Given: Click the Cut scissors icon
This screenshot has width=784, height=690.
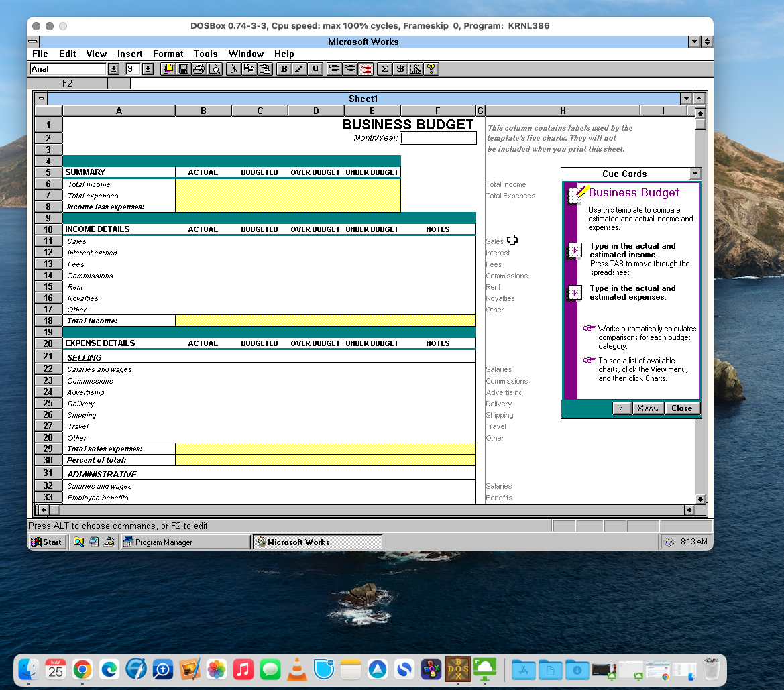Looking at the screenshot, I should tap(233, 69).
